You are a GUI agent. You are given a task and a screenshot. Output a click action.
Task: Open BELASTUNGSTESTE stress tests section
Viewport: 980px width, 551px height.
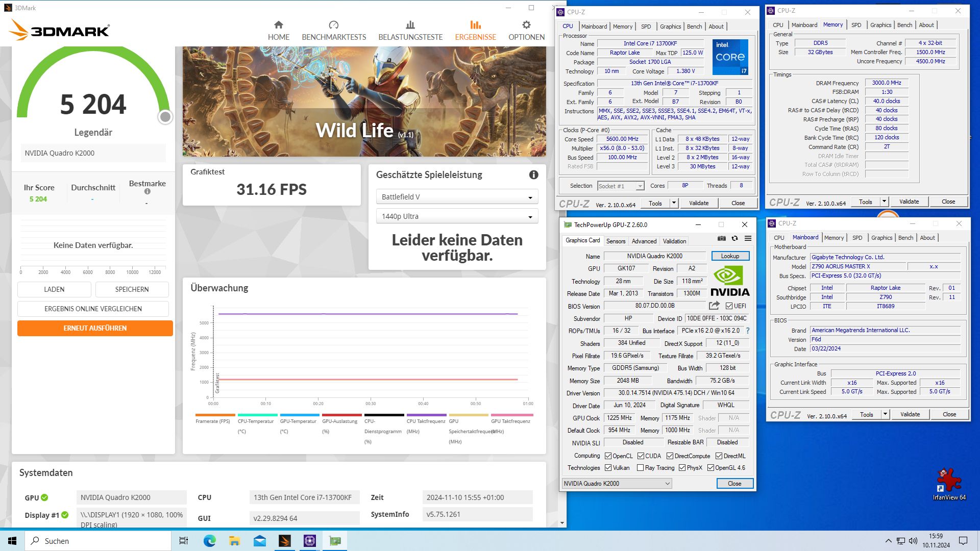click(410, 31)
